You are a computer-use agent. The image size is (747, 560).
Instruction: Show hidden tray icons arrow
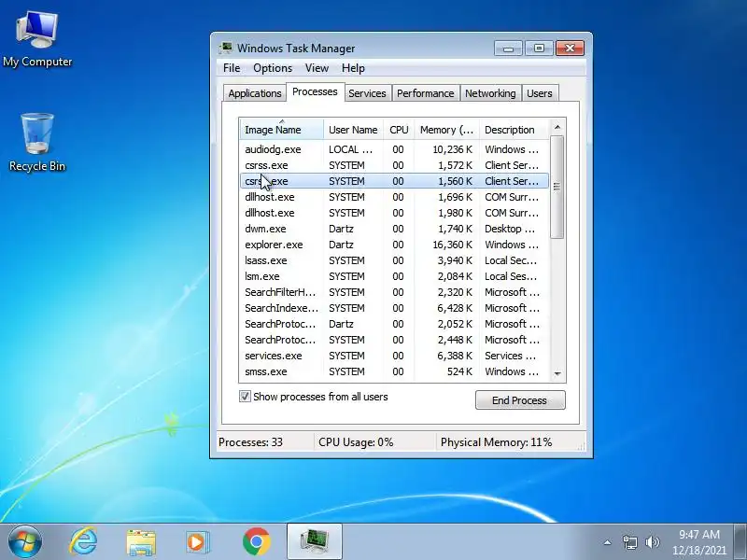click(x=608, y=542)
